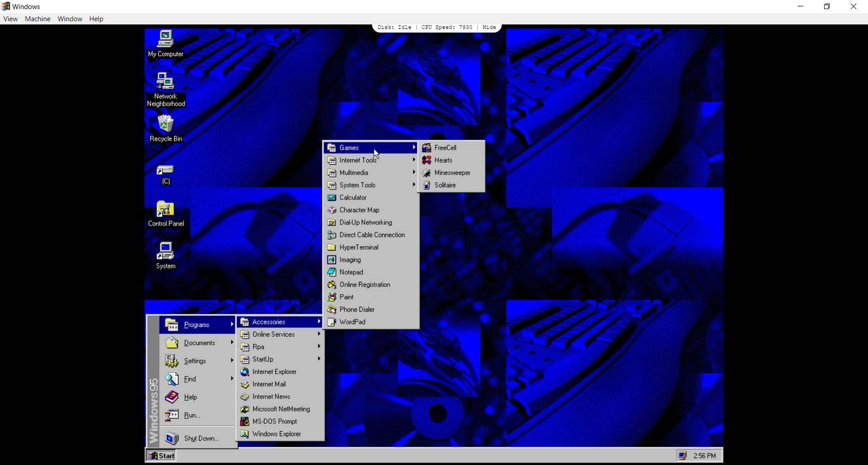868x465 pixels.
Task: Expand Find in the Start menu
Action: tap(197, 379)
